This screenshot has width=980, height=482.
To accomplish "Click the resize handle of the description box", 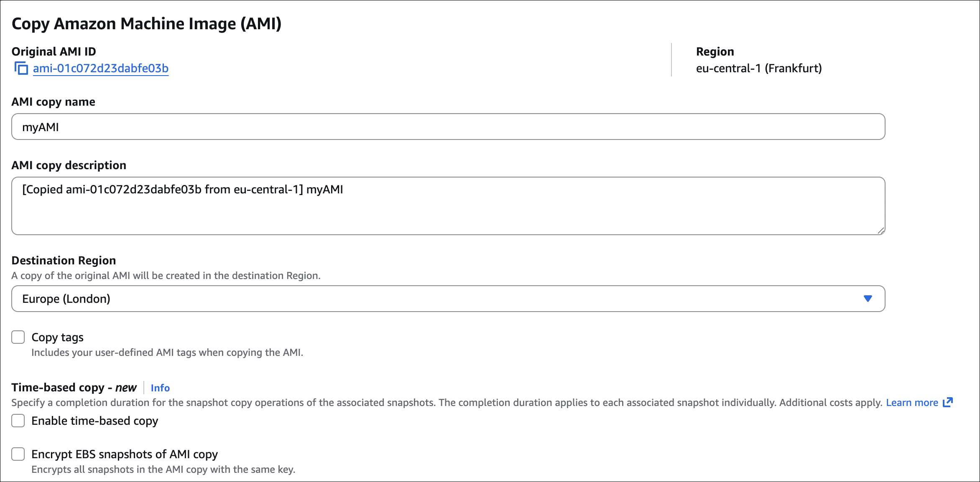I will click(x=881, y=231).
